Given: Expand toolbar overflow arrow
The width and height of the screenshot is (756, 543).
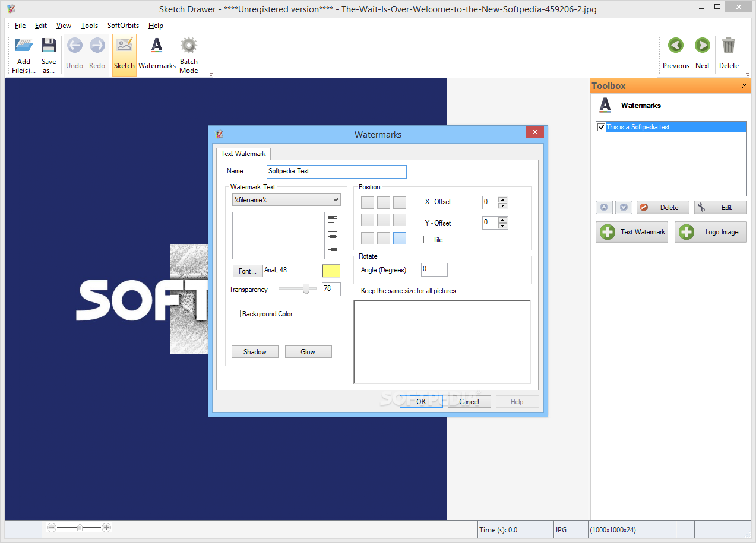Looking at the screenshot, I should pyautogui.click(x=211, y=75).
